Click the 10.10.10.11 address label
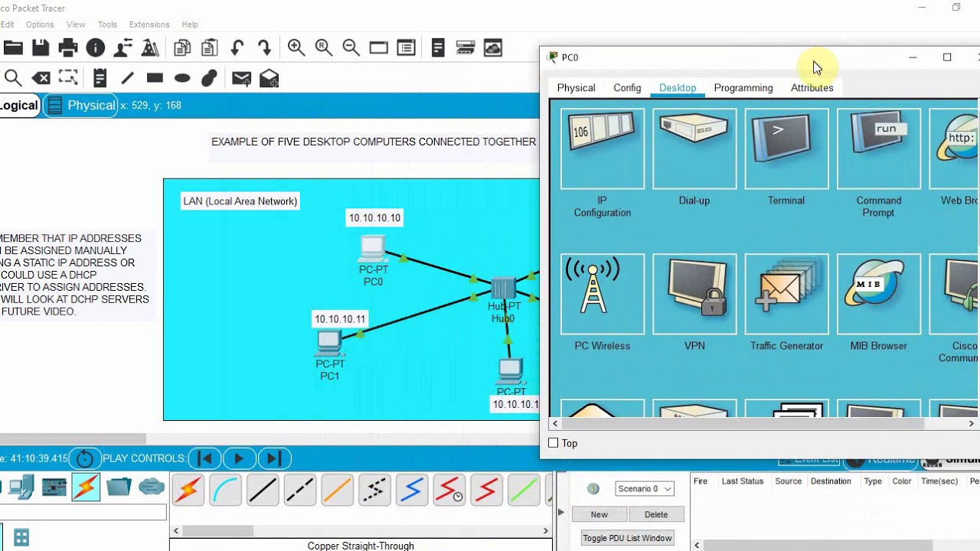This screenshot has height=551, width=980. pos(340,319)
